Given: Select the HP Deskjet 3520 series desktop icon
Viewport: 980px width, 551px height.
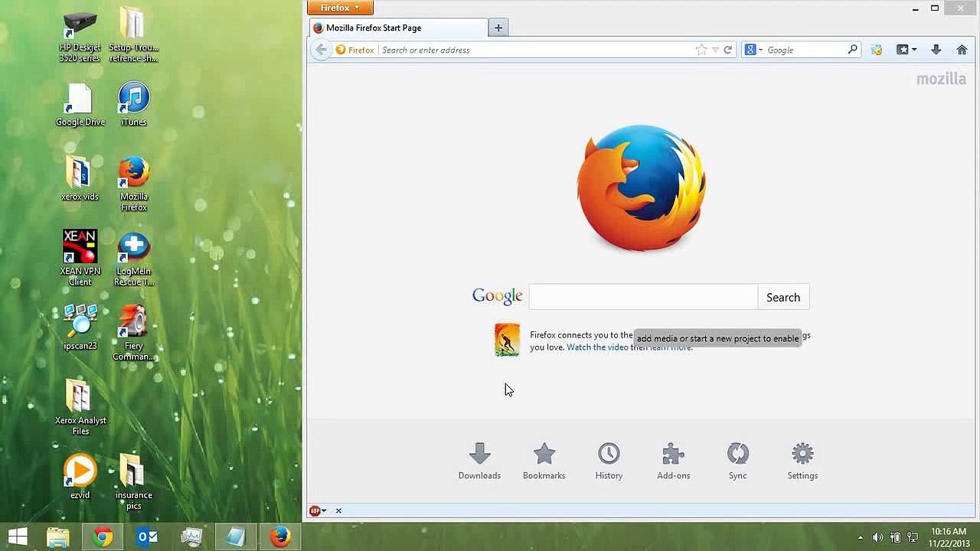Looking at the screenshot, I should click(x=80, y=36).
